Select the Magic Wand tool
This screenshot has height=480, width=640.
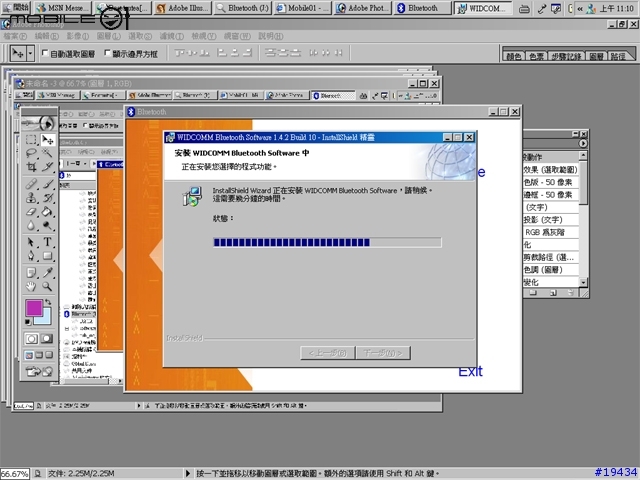pos(48,153)
